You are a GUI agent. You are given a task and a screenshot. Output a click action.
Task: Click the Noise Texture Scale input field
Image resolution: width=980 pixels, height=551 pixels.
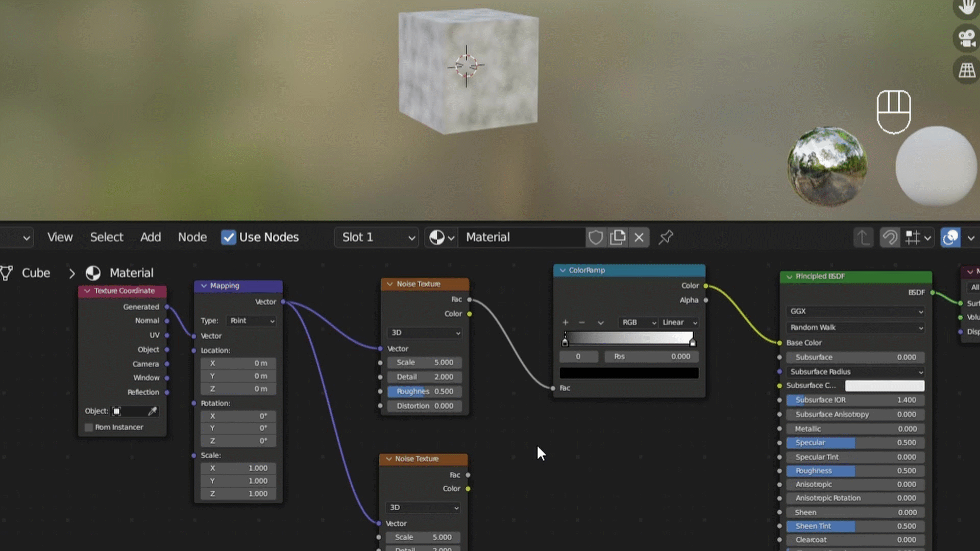[424, 362]
